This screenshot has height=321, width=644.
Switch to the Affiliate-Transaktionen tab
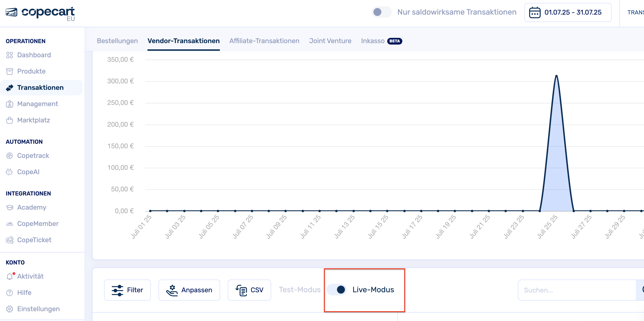264,41
